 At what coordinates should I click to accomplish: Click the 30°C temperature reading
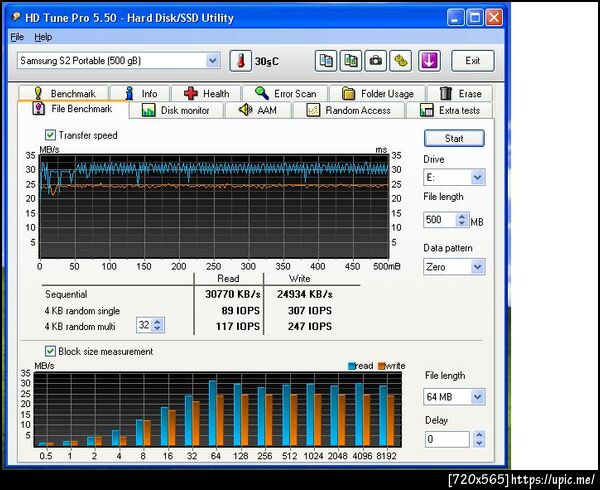pos(267,61)
